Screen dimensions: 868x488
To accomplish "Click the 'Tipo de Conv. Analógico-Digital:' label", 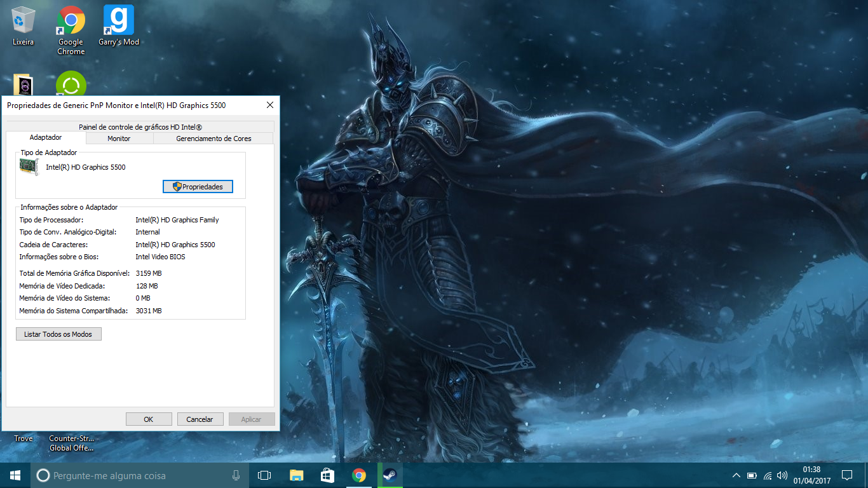I will [x=68, y=232].
